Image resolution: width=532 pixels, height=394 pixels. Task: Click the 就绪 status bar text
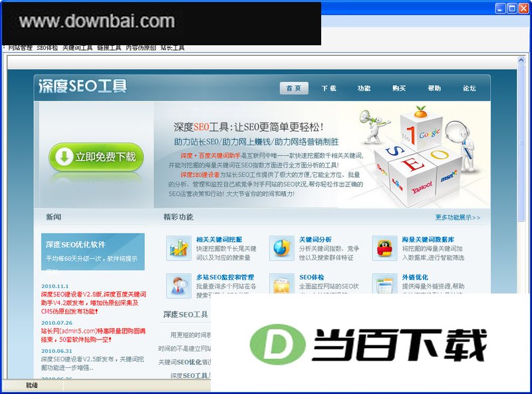coord(32,385)
